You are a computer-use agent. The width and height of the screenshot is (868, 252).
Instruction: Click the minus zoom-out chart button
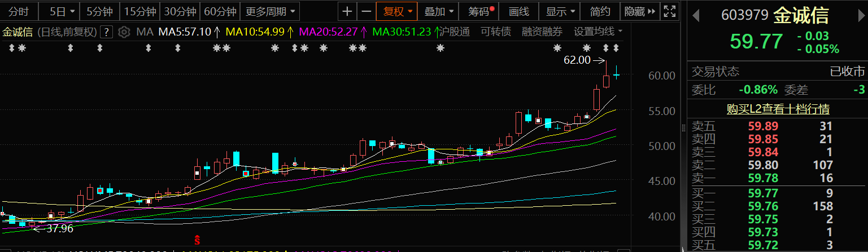[367, 11]
